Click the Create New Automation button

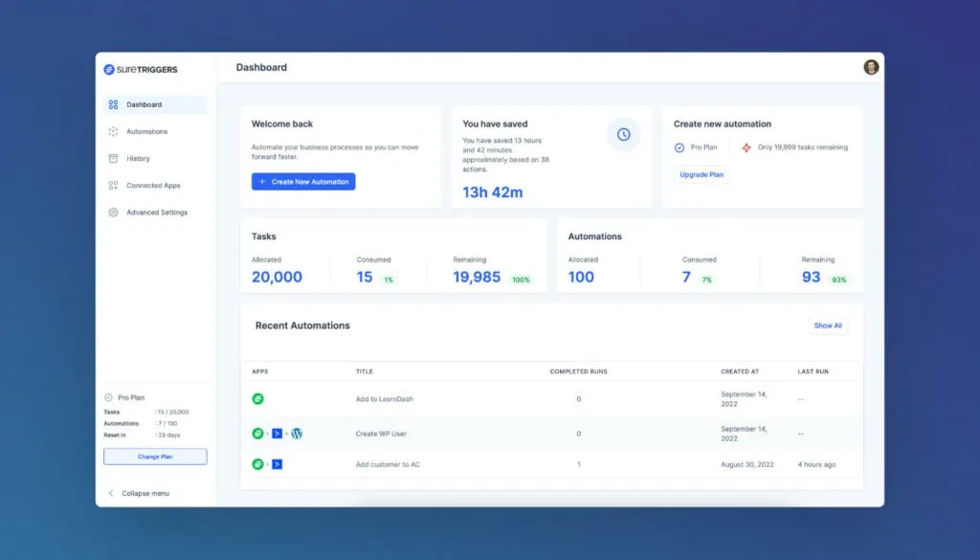[x=302, y=181]
